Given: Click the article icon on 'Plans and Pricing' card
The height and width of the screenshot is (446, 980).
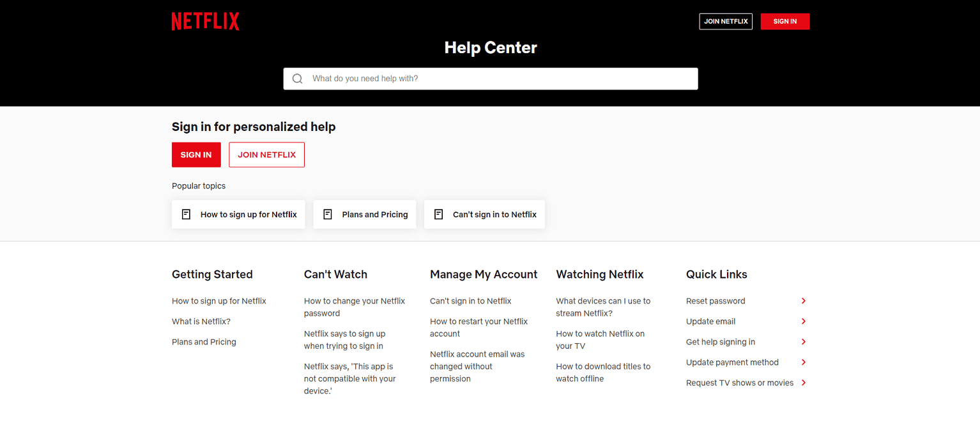Looking at the screenshot, I should click(328, 214).
